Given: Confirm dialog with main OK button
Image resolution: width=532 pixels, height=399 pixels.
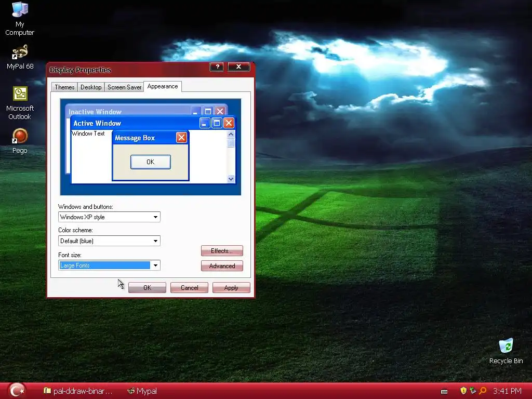Looking at the screenshot, I should pyautogui.click(x=147, y=288).
